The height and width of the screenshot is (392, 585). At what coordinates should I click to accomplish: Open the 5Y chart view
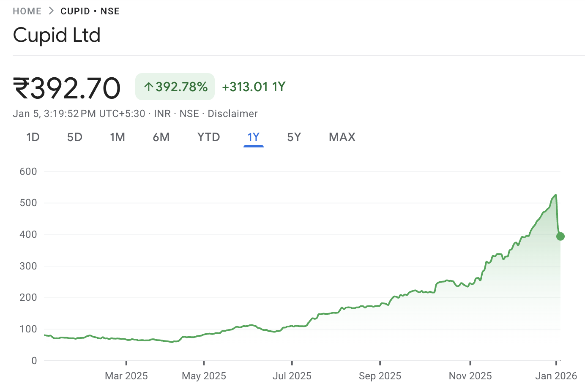tap(294, 137)
